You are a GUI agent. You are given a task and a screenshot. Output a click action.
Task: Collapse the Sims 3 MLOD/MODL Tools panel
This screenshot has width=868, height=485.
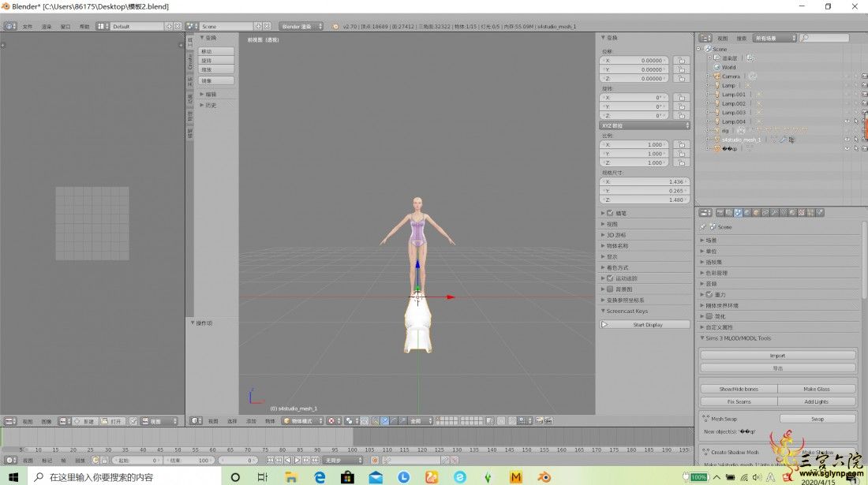(736, 338)
